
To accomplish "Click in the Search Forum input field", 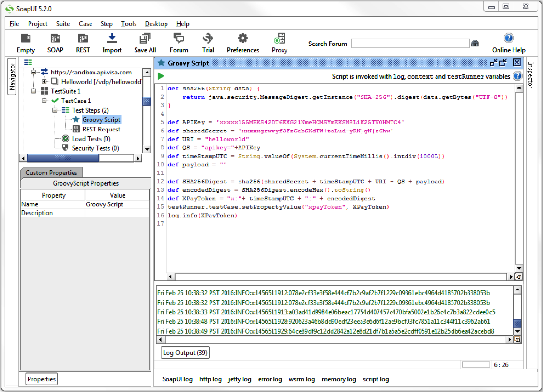I will tap(410, 44).
